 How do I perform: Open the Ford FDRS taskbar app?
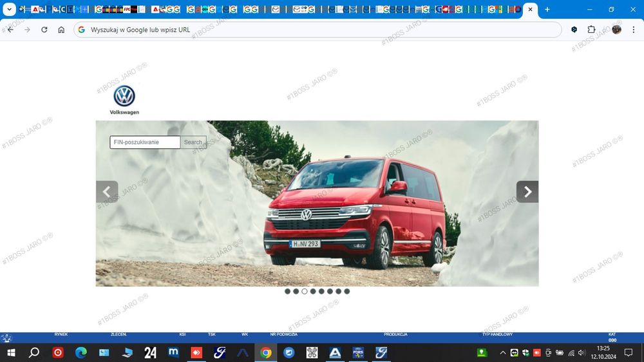pyautogui.click(x=358, y=352)
